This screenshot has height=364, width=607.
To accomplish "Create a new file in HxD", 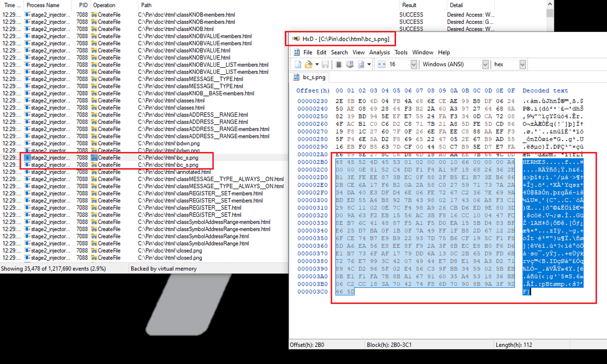I will tap(298, 64).
